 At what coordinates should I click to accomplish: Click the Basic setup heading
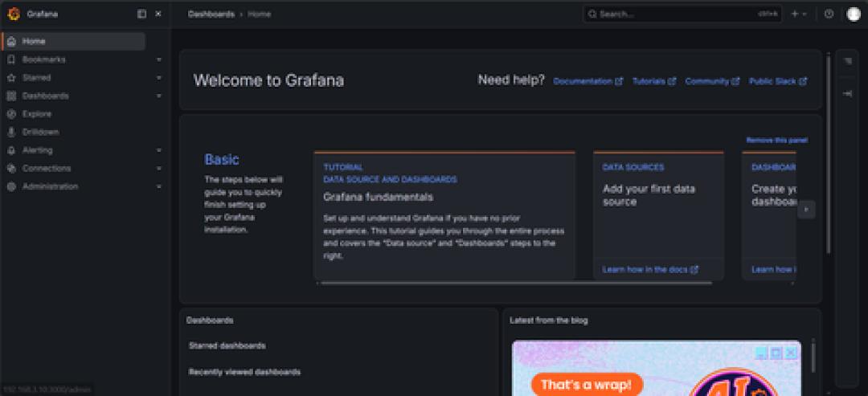pos(222,159)
